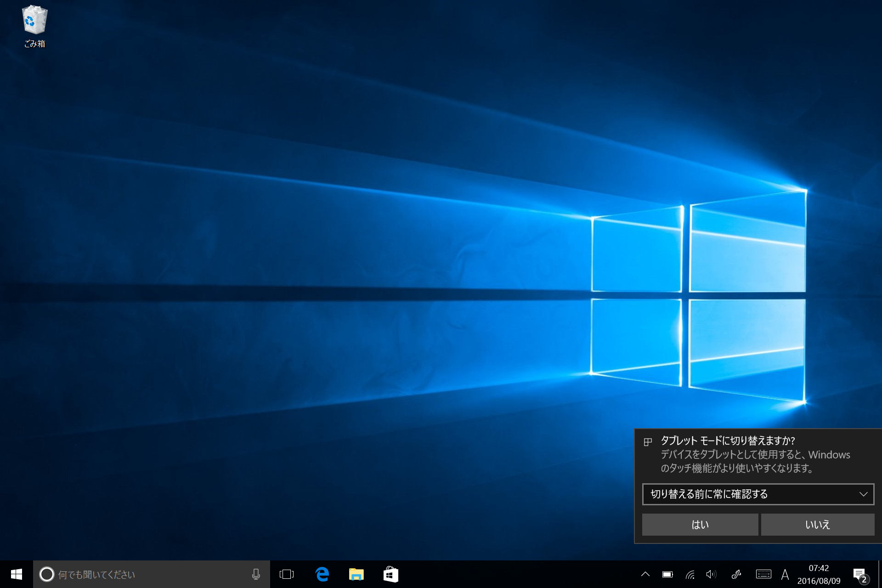Click the Cortana circle icon
This screenshot has height=588, width=882.
(46, 574)
